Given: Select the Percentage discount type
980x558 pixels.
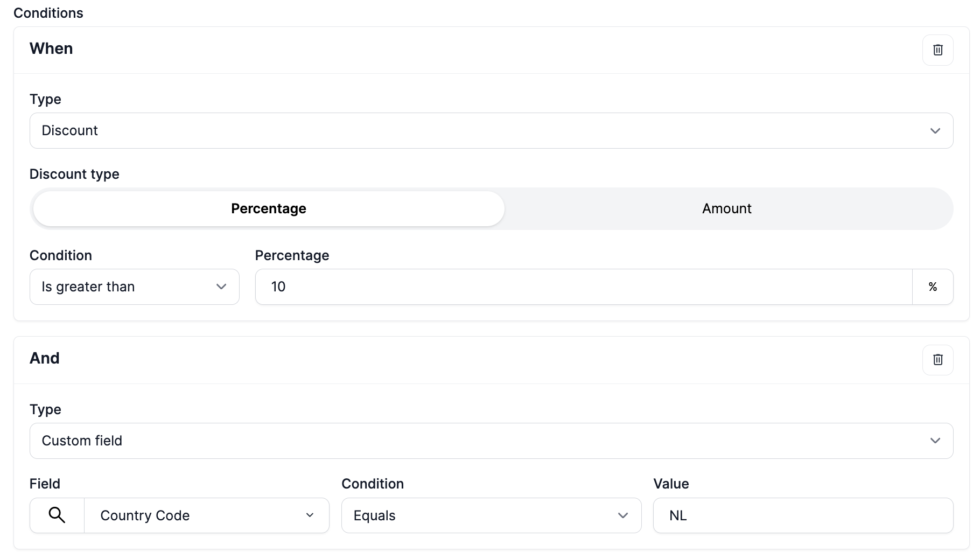Looking at the screenshot, I should [268, 209].
